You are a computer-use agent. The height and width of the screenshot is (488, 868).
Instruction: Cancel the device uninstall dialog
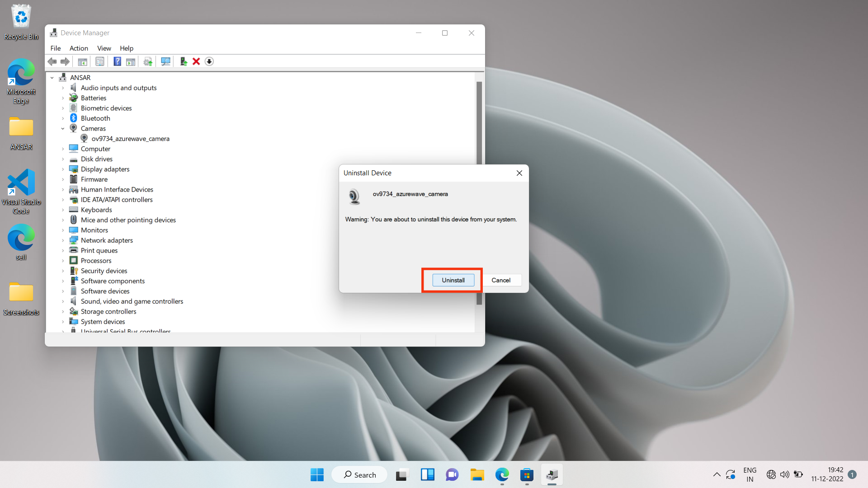(x=501, y=280)
